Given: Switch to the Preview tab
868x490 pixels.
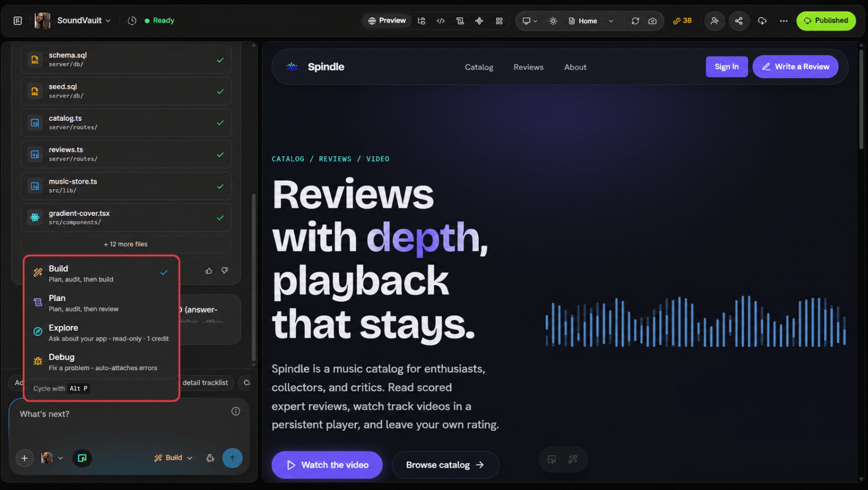Looking at the screenshot, I should pyautogui.click(x=387, y=21).
